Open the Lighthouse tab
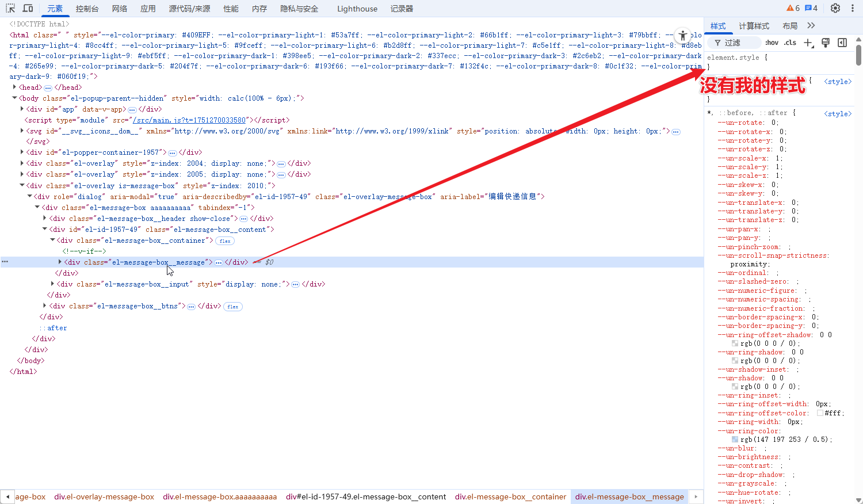This screenshot has width=863, height=504. pos(357,9)
